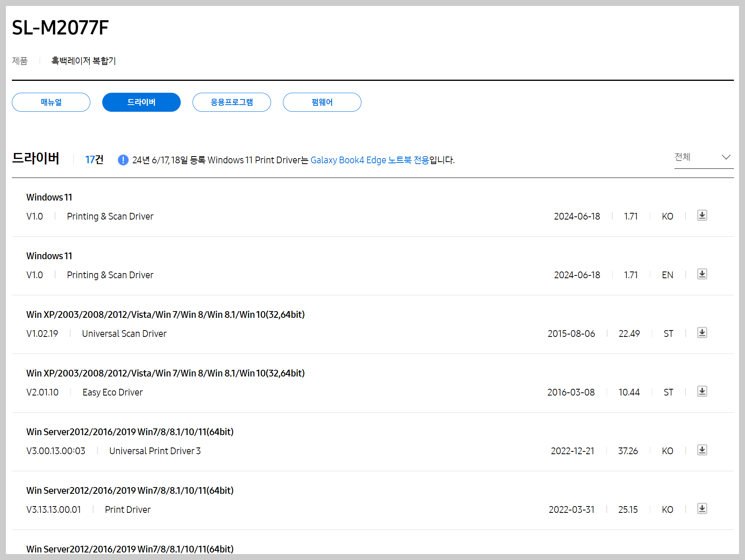Click version V1.02.19
Screen dimensions: 745x560
click(x=42, y=334)
